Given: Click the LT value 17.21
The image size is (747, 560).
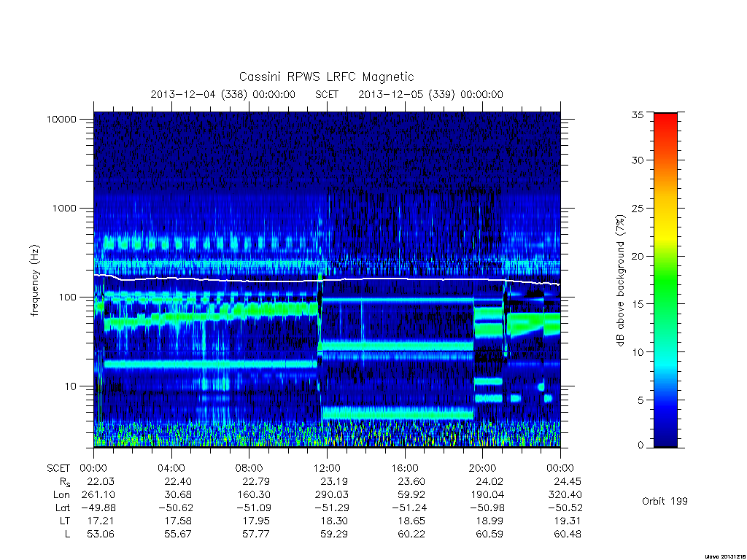Looking at the screenshot, I should pyautogui.click(x=101, y=521).
